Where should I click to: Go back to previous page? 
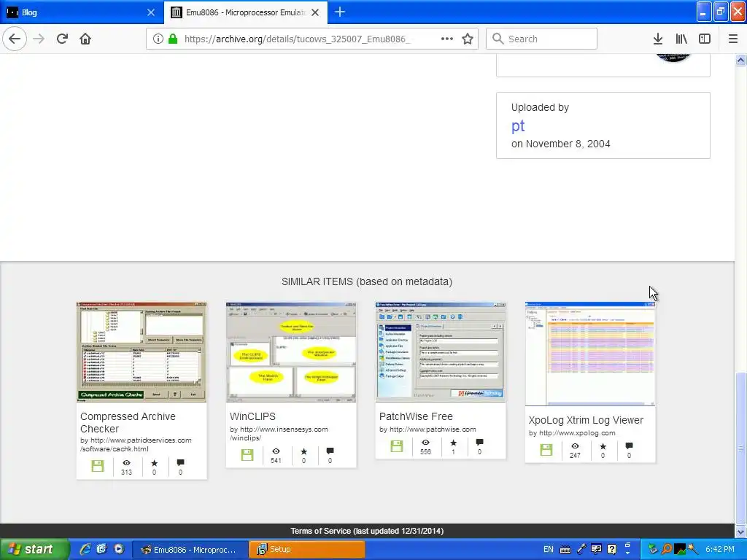[15, 39]
